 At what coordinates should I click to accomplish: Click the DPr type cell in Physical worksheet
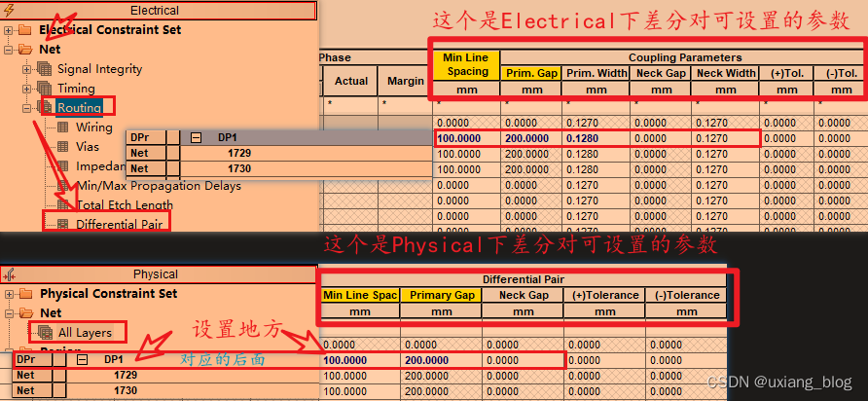33,359
